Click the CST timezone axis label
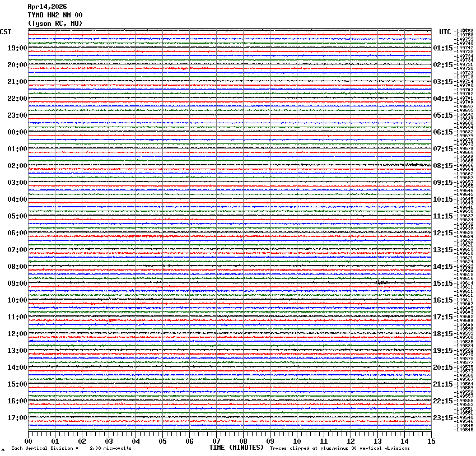Image resolution: width=476 pixels, height=456 pixels. 6,31
